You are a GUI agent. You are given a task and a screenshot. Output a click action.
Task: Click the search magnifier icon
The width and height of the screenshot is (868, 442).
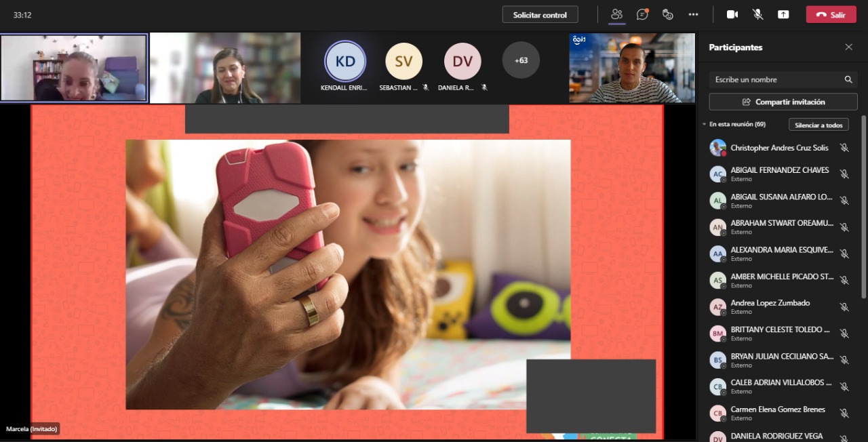848,79
